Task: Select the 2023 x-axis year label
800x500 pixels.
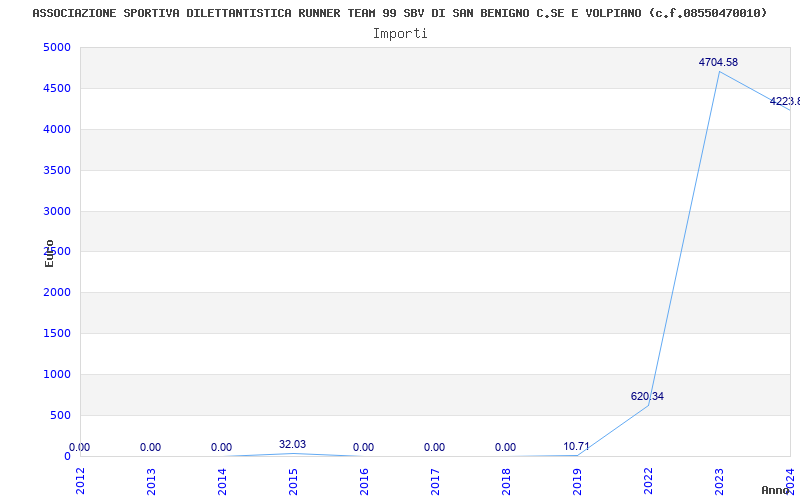Action: point(719,482)
